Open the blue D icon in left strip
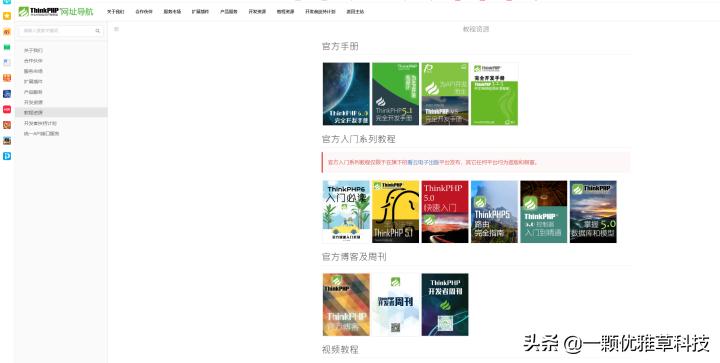 [x=7, y=156]
